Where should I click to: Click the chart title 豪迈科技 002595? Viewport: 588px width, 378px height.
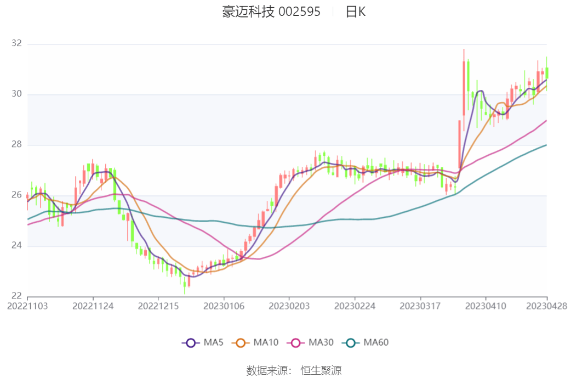point(271,12)
